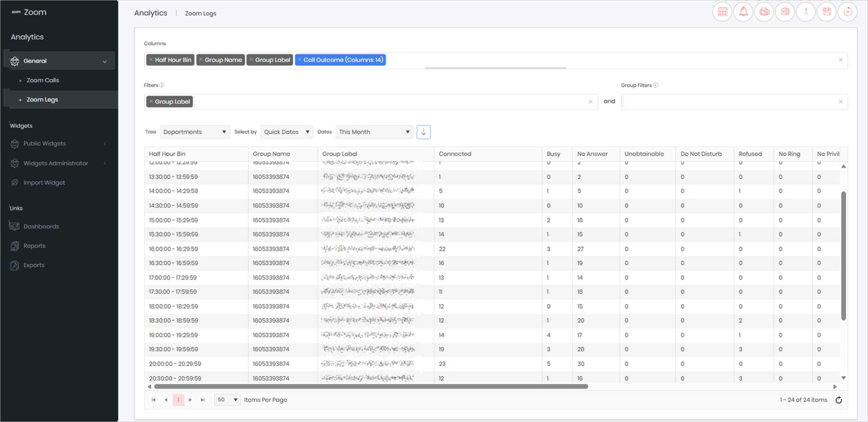Go to the first page of results
Viewport: 868px width, 422px height.
click(x=154, y=400)
